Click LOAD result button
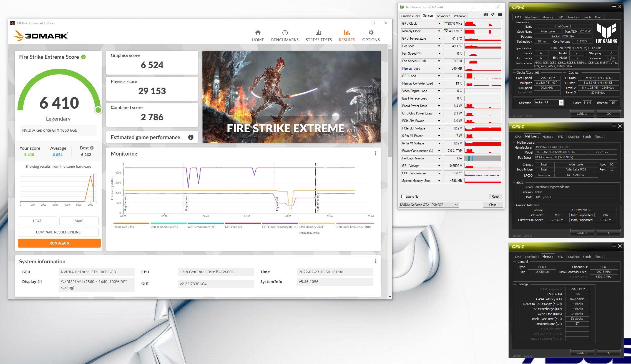The image size is (631, 364). (x=37, y=221)
